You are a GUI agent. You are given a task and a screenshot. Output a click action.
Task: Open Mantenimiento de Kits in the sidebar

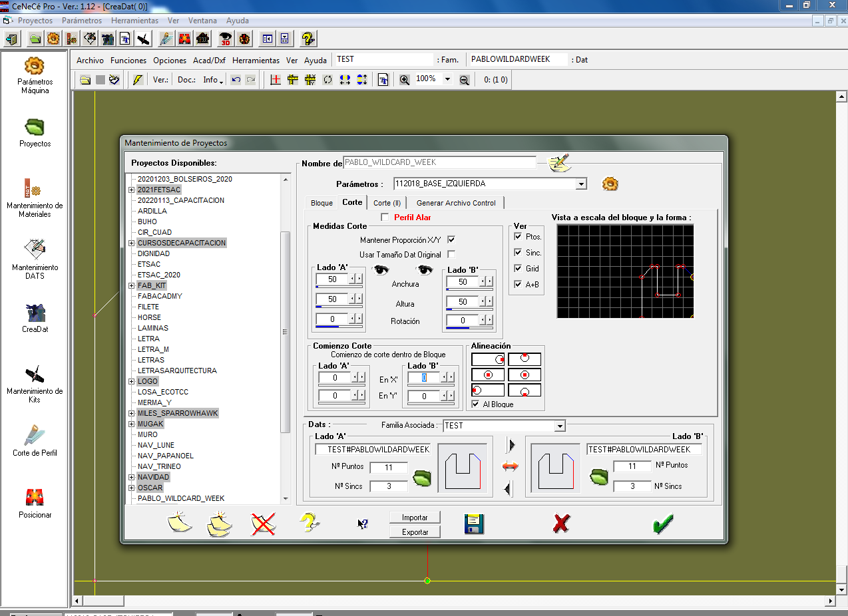pos(35,383)
